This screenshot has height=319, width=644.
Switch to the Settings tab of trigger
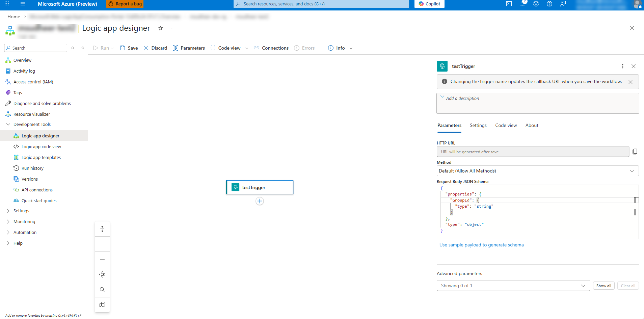click(x=478, y=125)
